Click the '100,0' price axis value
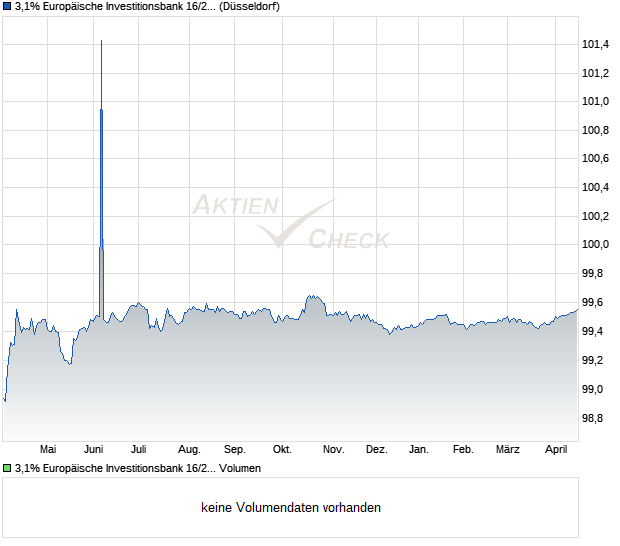 (x=596, y=244)
